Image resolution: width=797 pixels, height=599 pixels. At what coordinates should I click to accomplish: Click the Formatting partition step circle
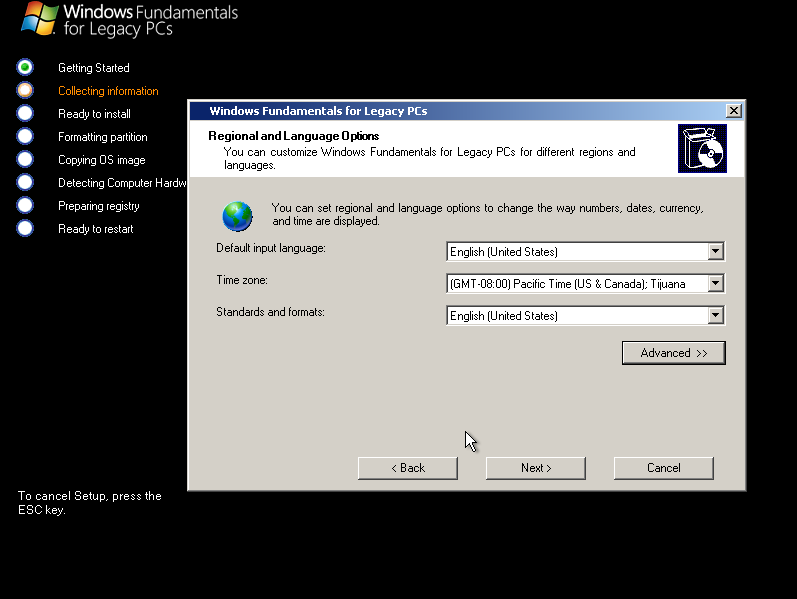pyautogui.click(x=25, y=136)
